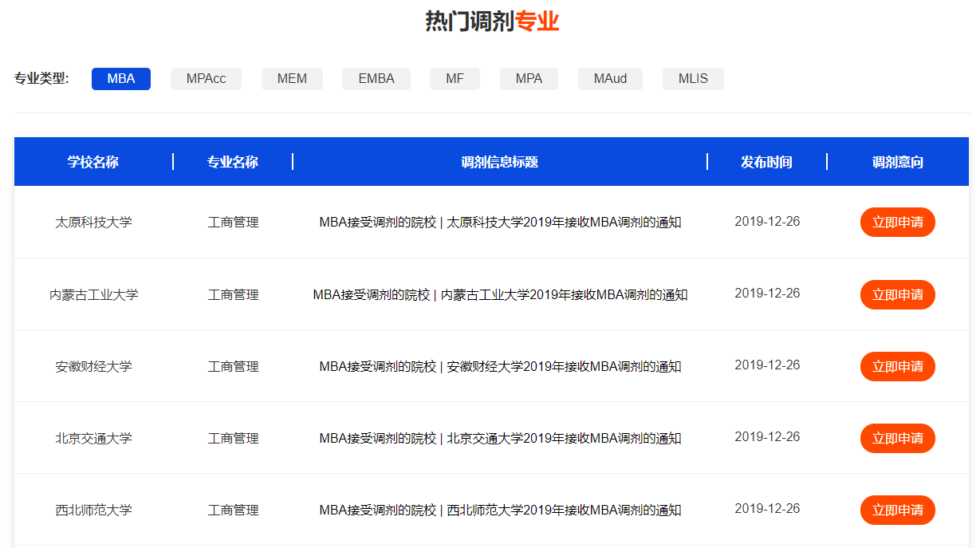Select the MLIS major type
This screenshot has height=548, width=980.
click(693, 79)
